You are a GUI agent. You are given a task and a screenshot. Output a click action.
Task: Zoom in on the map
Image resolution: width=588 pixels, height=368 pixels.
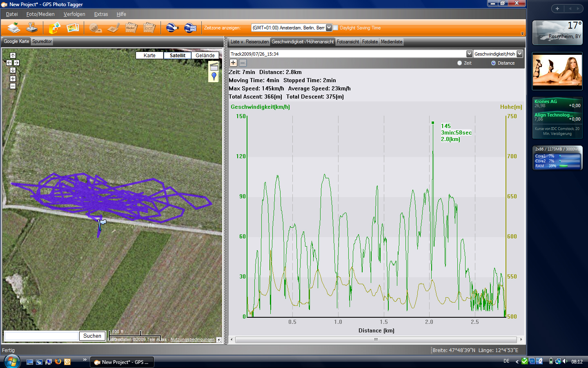[x=13, y=79]
